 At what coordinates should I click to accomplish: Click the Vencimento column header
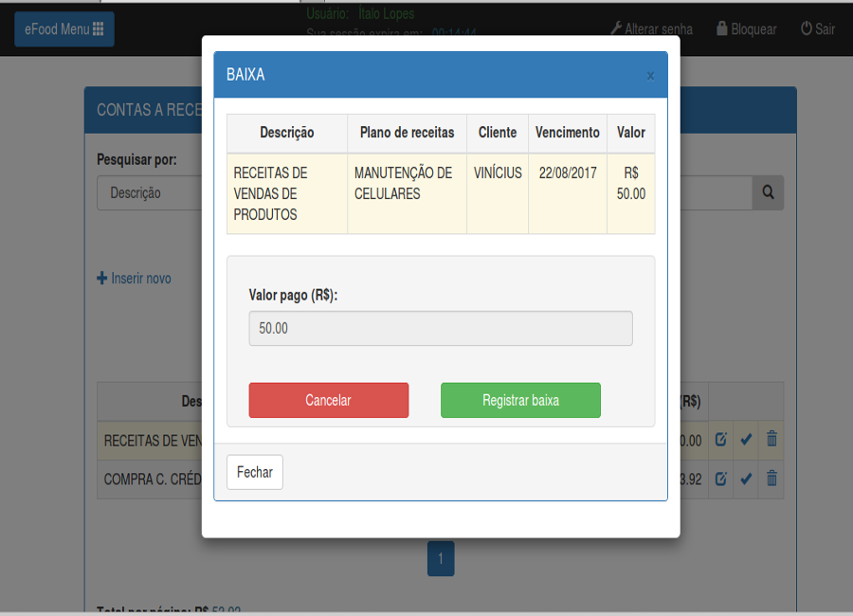coord(567,133)
